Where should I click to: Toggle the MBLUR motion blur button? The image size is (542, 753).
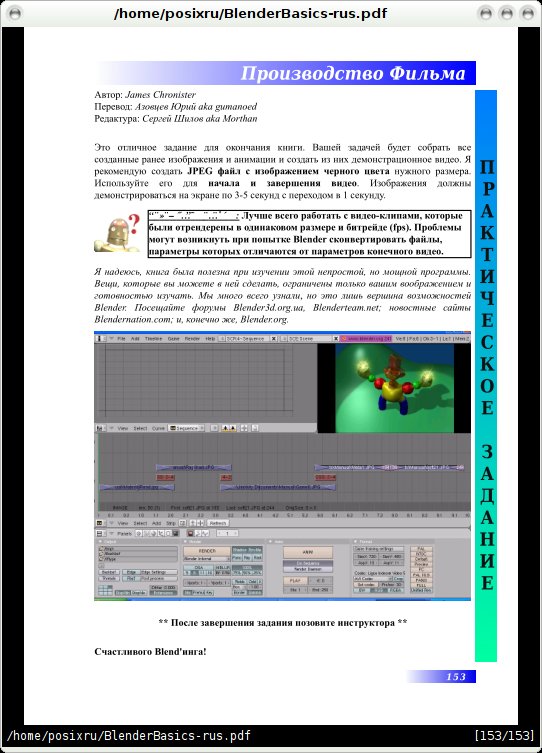[223, 568]
